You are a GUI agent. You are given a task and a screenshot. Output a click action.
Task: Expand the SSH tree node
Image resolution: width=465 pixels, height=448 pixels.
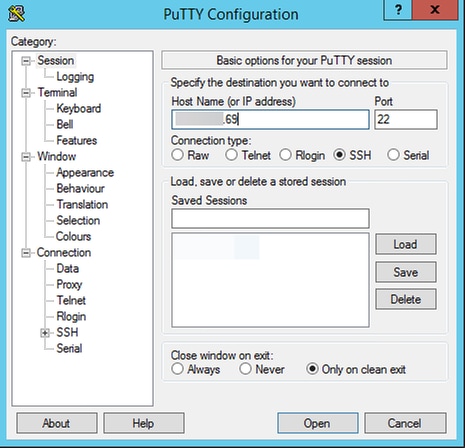pyautogui.click(x=45, y=333)
